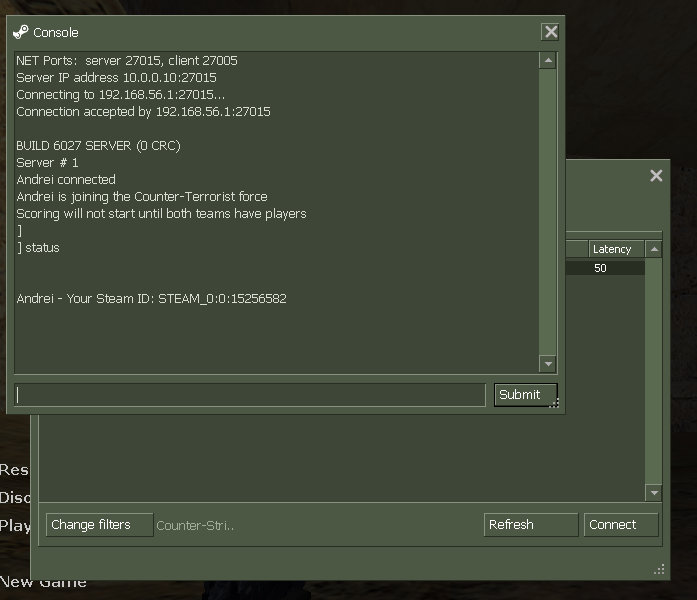Click the Steam ID line in console

[x=151, y=298]
